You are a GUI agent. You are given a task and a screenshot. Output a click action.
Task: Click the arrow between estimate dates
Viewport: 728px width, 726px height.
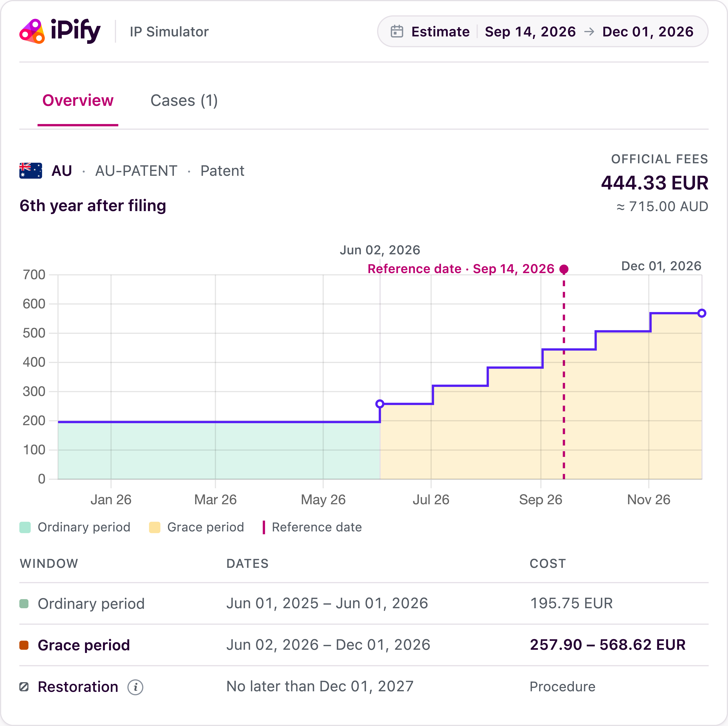589,32
